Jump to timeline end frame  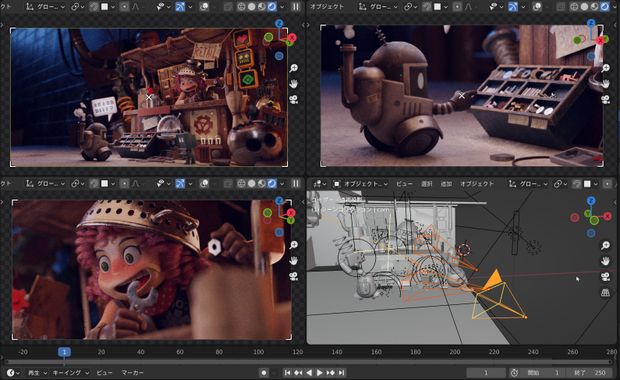tap(341, 372)
